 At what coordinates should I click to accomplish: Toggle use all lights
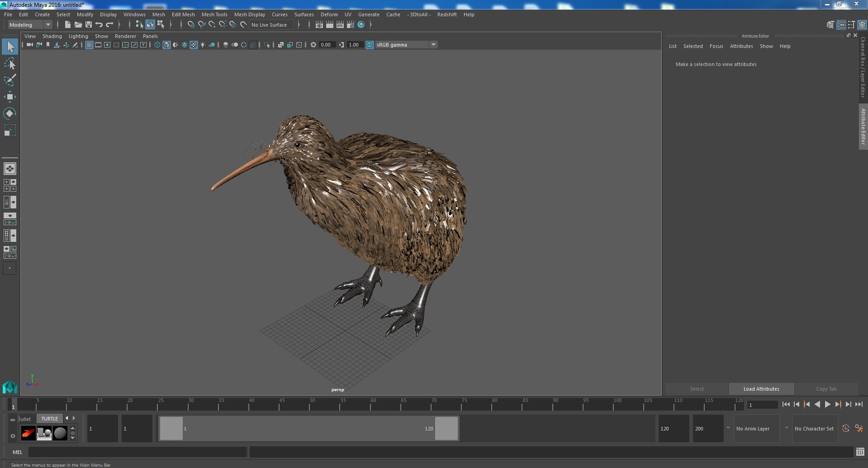203,45
